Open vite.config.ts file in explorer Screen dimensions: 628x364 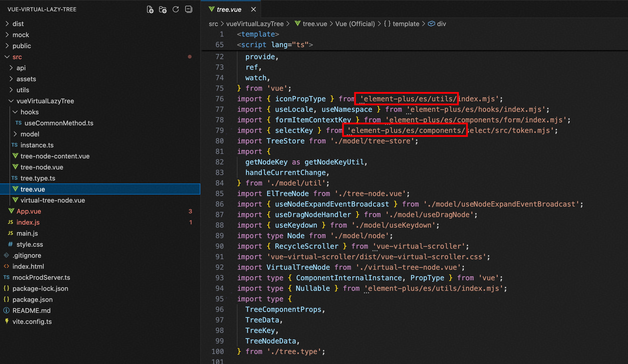click(x=32, y=322)
